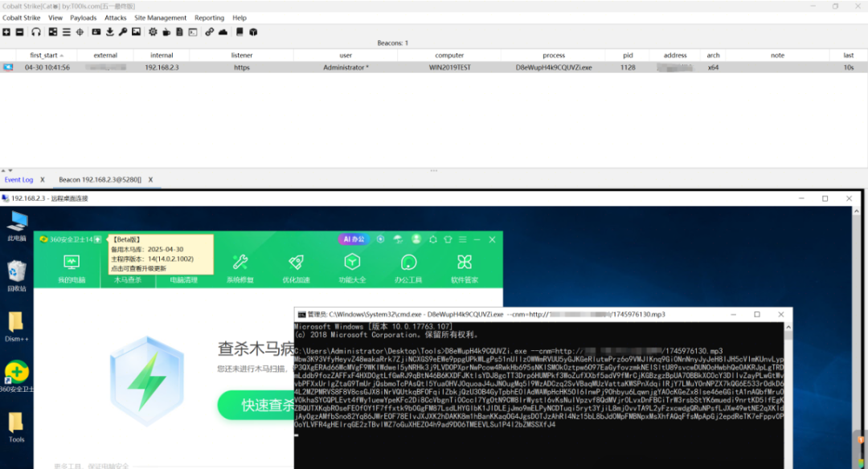Image resolution: width=868 pixels, height=469 pixels.
Task: Open 我的电脑 tab in 360 Security
Action: pyautogui.click(x=72, y=269)
